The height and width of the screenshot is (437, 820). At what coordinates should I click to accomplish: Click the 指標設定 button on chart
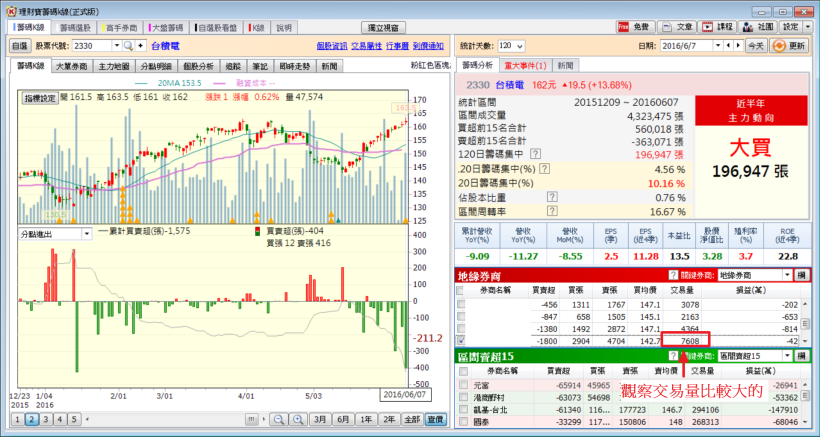point(40,98)
